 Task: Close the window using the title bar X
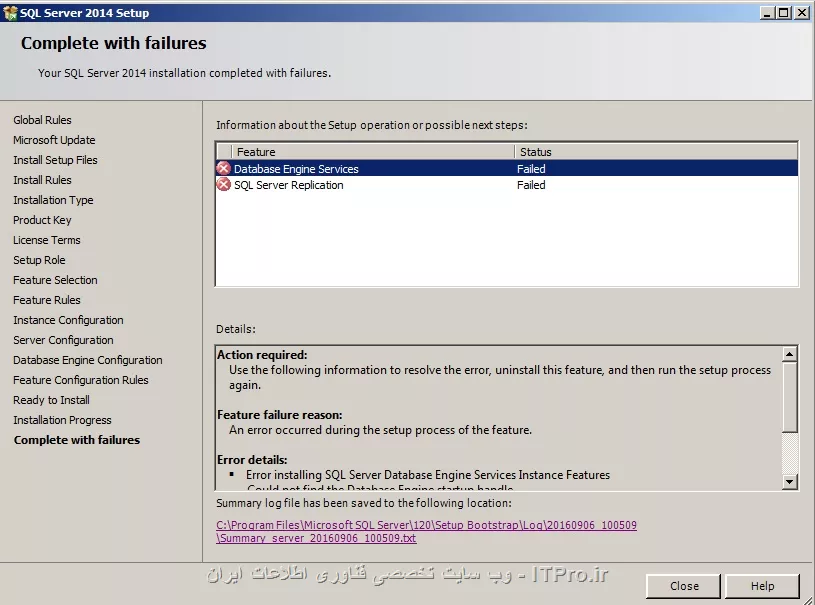[x=802, y=12]
